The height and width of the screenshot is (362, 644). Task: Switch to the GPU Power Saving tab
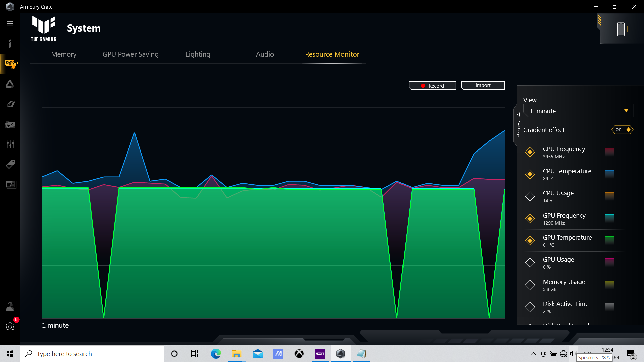130,54
